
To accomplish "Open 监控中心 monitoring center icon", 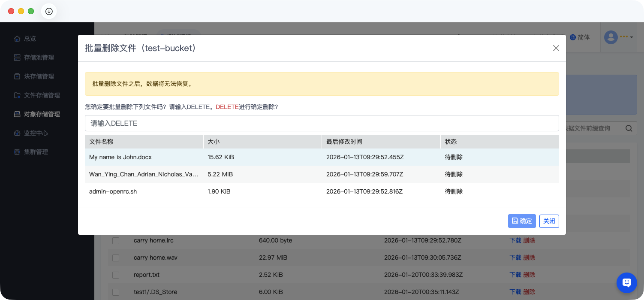I will 17,133.
